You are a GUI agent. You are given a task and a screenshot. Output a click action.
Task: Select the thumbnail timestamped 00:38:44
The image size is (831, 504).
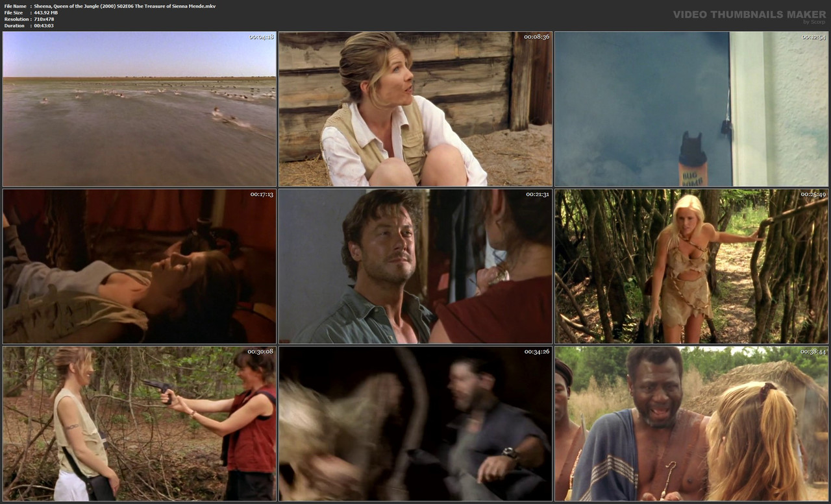point(691,424)
